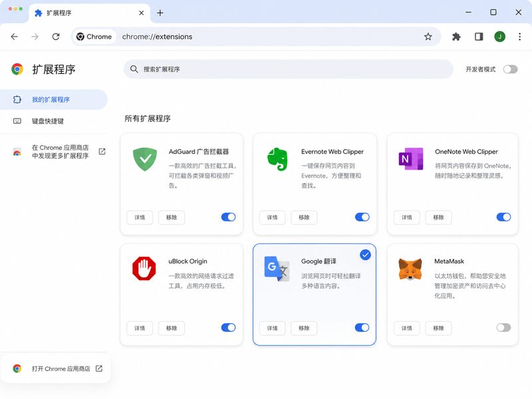Screen dimensions: 532x399
Task: Toggle 开发者模式 switch
Action: point(510,69)
